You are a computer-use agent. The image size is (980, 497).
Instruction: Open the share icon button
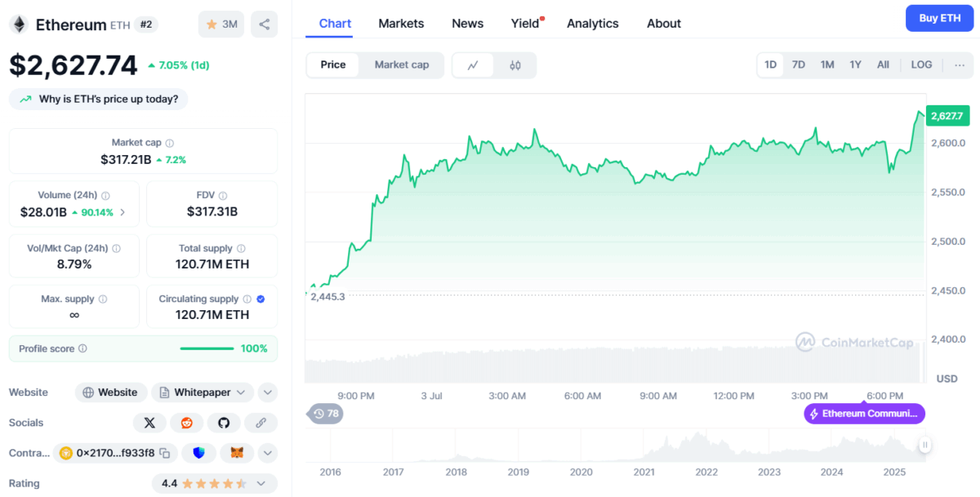[x=264, y=24]
